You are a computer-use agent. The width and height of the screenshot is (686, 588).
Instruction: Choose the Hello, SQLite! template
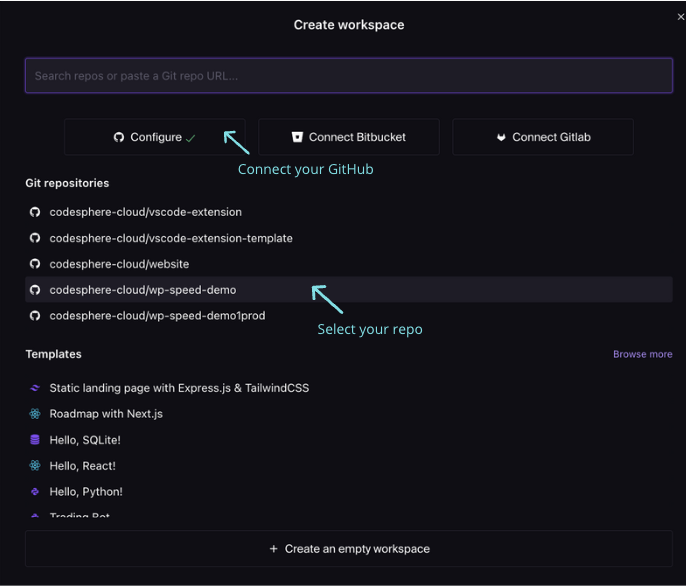pyautogui.click(x=349, y=440)
